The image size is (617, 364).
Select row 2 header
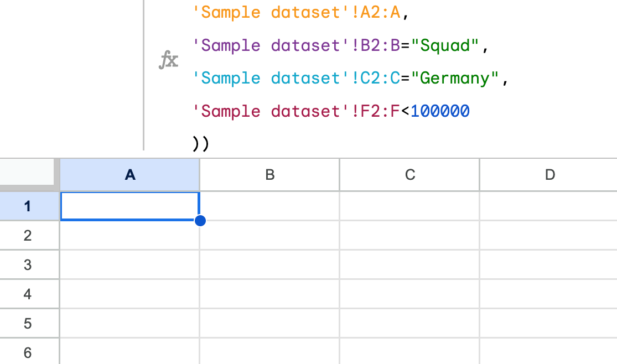[29, 235]
